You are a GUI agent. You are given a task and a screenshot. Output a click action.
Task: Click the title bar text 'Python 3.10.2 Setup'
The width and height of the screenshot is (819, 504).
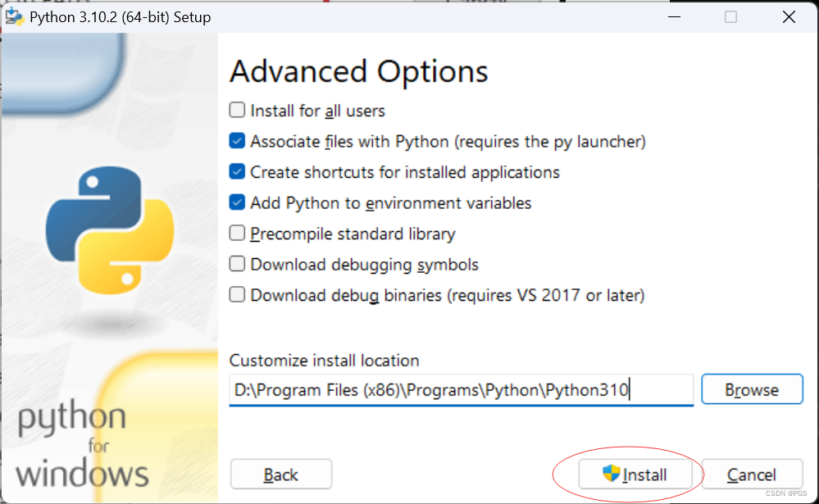pos(119,16)
